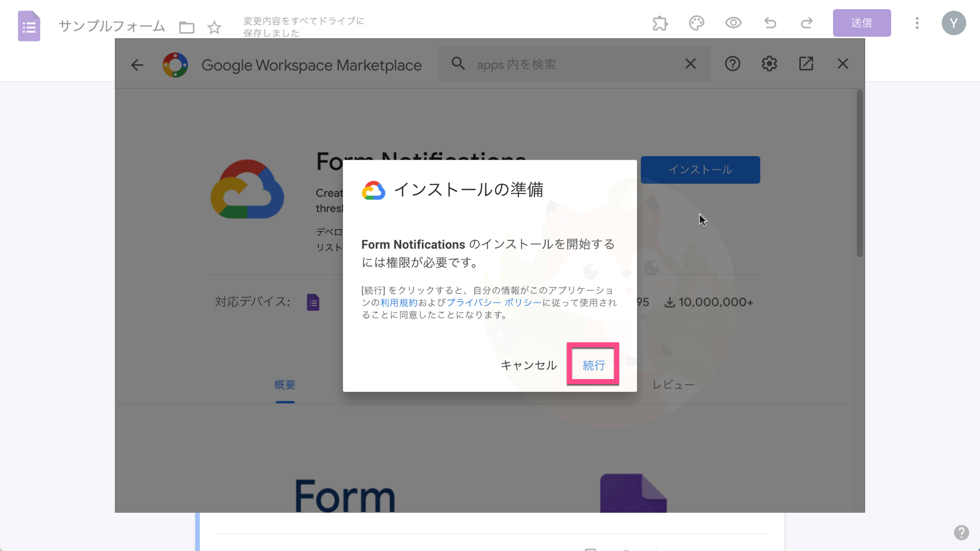Click the blue インストール button
The image size is (980, 551).
click(x=700, y=170)
